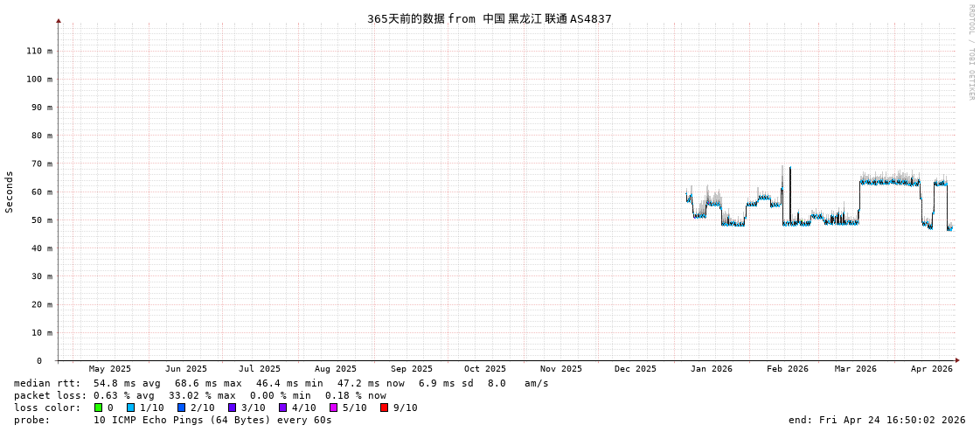Click the Sep 2025 axis label
Image resolution: width=980 pixels, height=432 pixels.
pyautogui.click(x=411, y=369)
